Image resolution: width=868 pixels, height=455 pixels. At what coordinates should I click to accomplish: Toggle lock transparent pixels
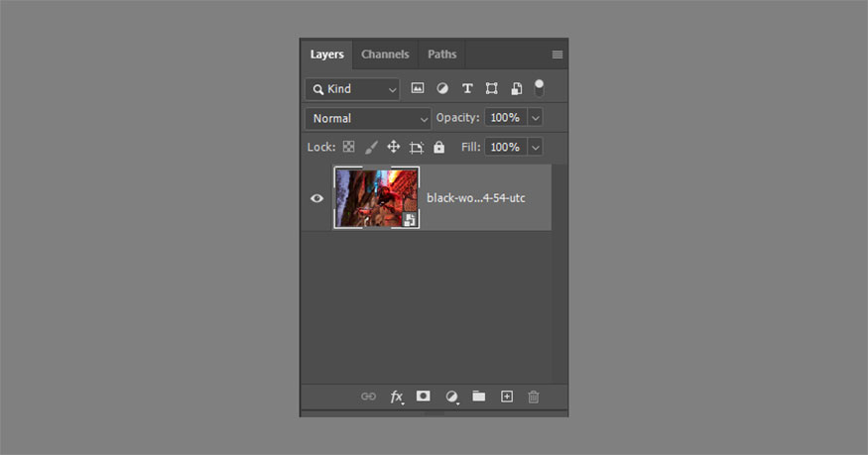(348, 147)
